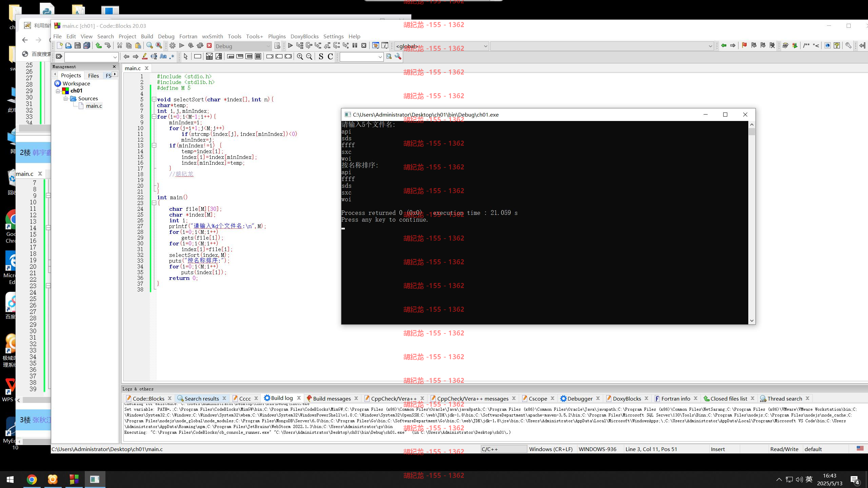Screen dimensions: 868x488
Task: Click the Paste clipboard icon
Action: click(x=138, y=46)
